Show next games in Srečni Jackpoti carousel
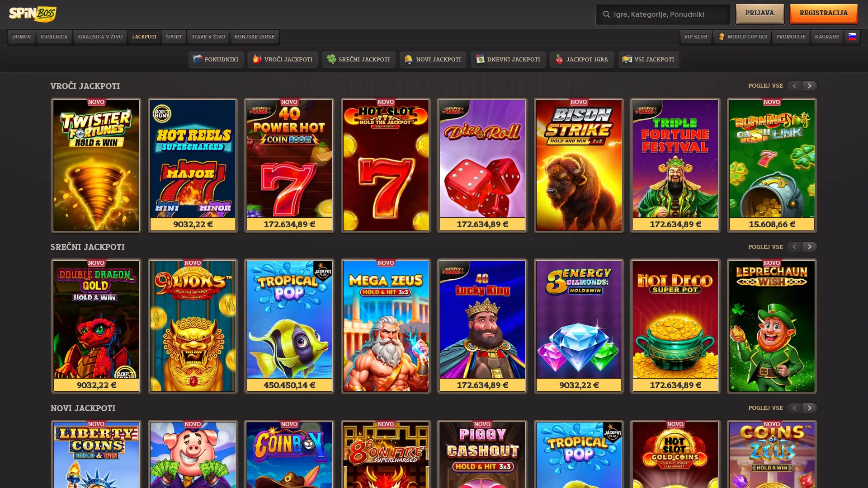 (x=809, y=247)
